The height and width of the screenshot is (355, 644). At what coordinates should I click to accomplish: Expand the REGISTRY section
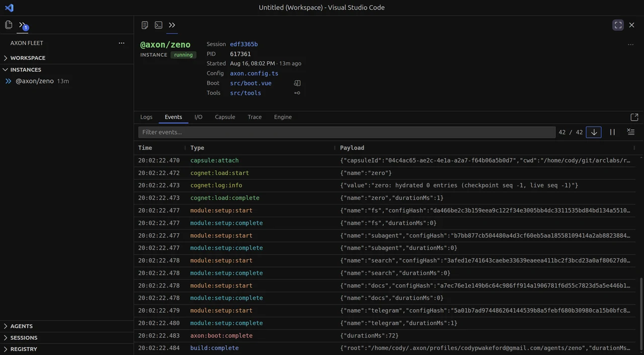click(66, 349)
